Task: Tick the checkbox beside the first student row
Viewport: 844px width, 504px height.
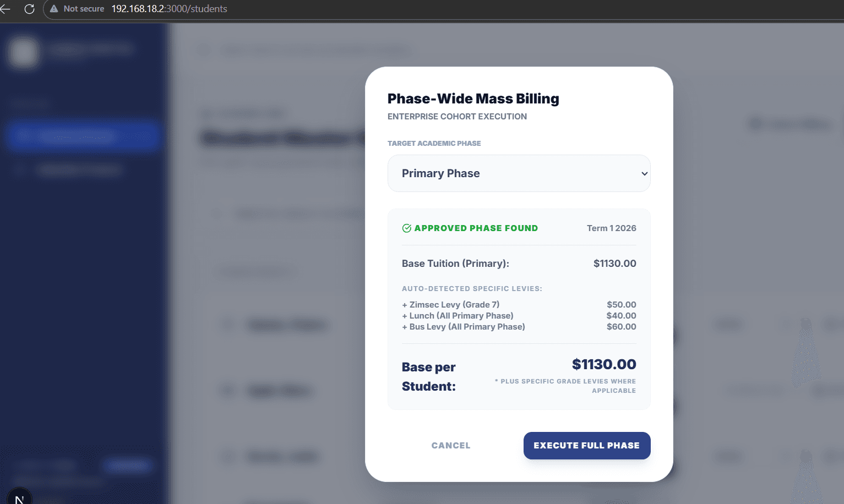Action: (x=227, y=325)
